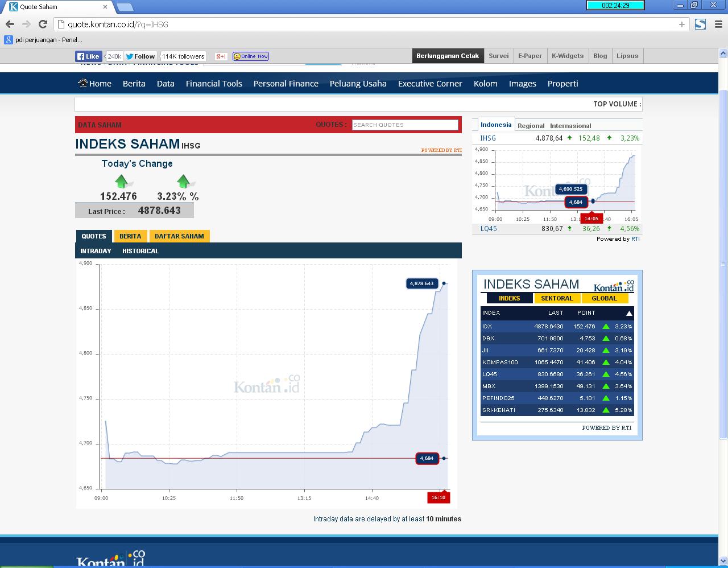Click the plus icon in the address bar
The width and height of the screenshot is (728, 568).
pos(681,24)
